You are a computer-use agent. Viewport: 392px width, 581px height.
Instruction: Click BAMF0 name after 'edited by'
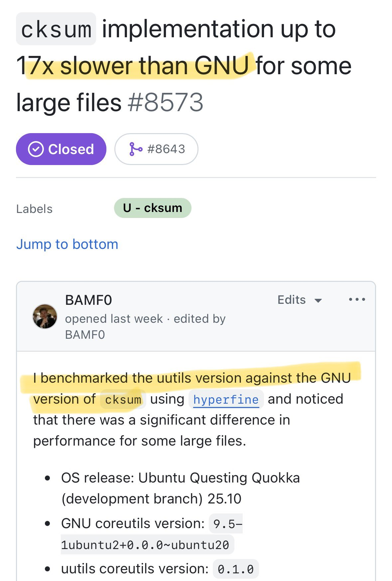click(x=85, y=335)
